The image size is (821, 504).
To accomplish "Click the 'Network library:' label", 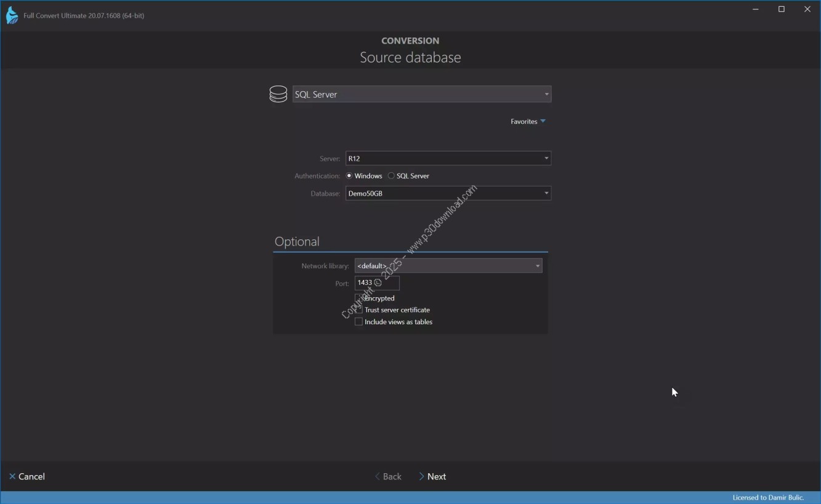I will 325,266.
